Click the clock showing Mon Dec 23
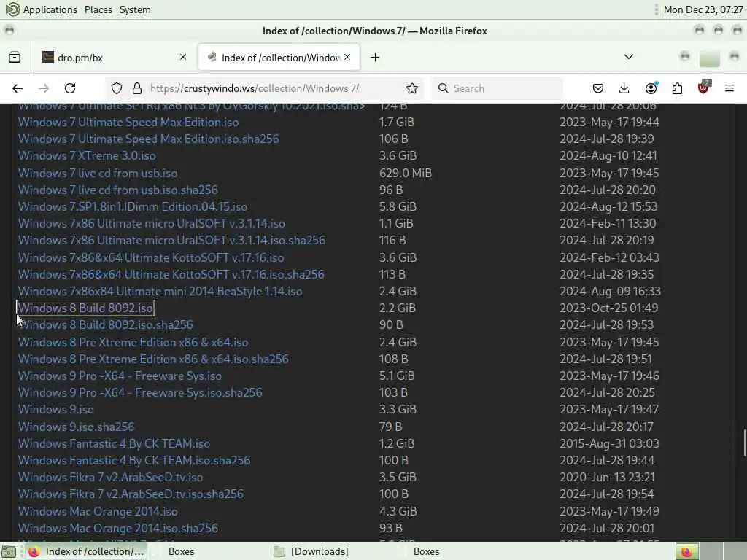 (x=703, y=9)
